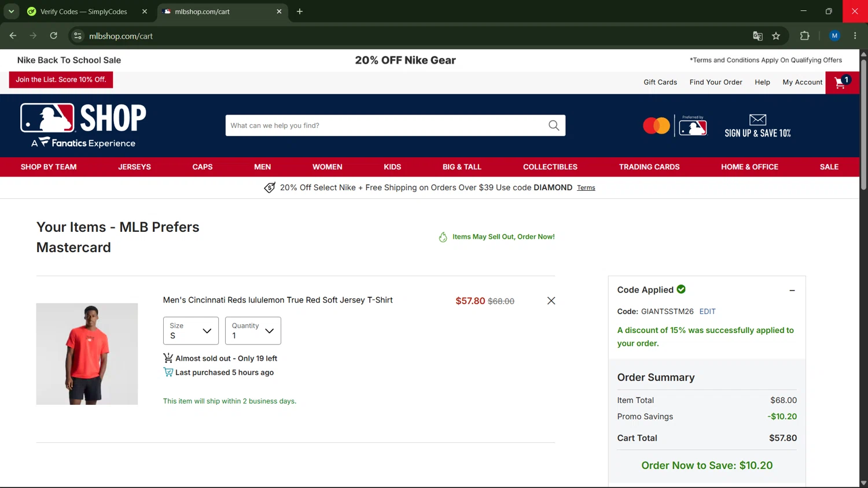Open the SHOP BY TEAM menu
The width and height of the screenshot is (868, 488).
coord(49,167)
